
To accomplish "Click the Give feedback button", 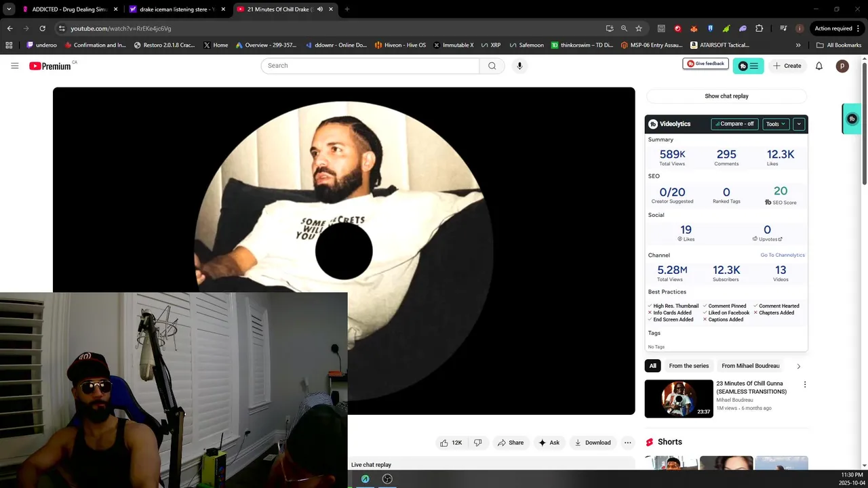I will pos(705,64).
